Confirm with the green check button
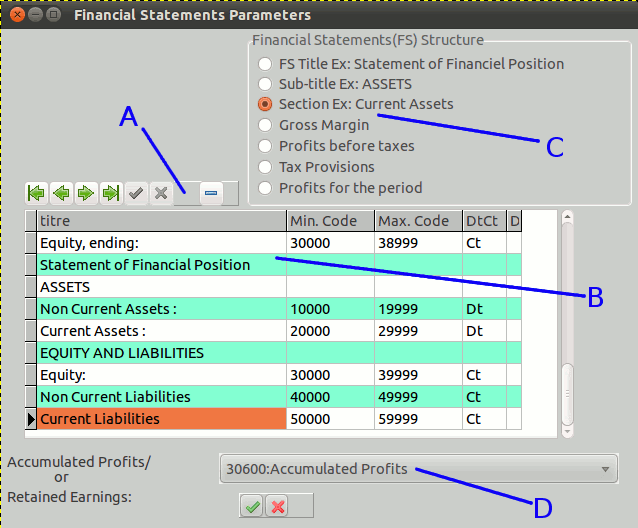 [251, 506]
